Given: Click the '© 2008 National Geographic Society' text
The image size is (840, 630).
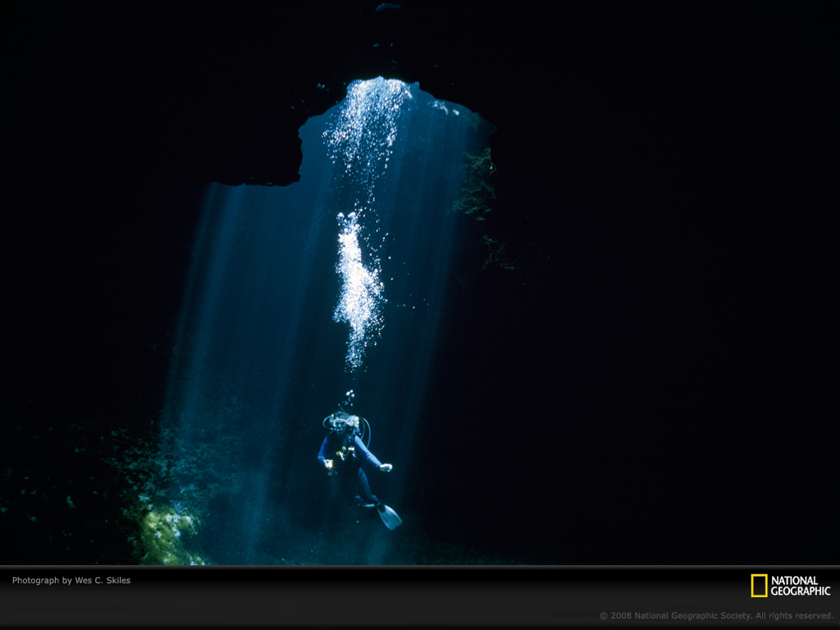Looking at the screenshot, I should click(x=675, y=615).
